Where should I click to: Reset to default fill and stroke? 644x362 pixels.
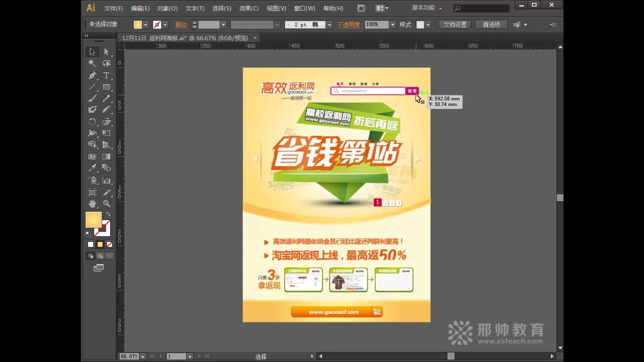(x=88, y=234)
